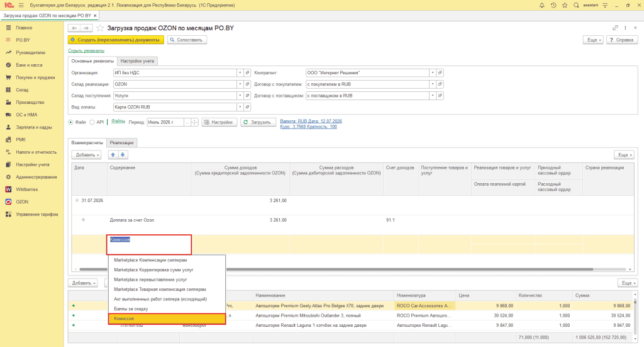Screen dimensions: 644x347
Task: Select Файл radio option
Action: 71,122
